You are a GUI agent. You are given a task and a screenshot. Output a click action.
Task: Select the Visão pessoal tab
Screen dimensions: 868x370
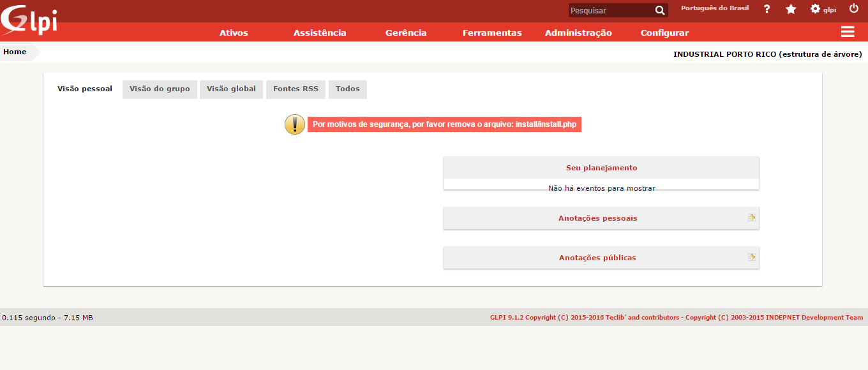(85, 89)
